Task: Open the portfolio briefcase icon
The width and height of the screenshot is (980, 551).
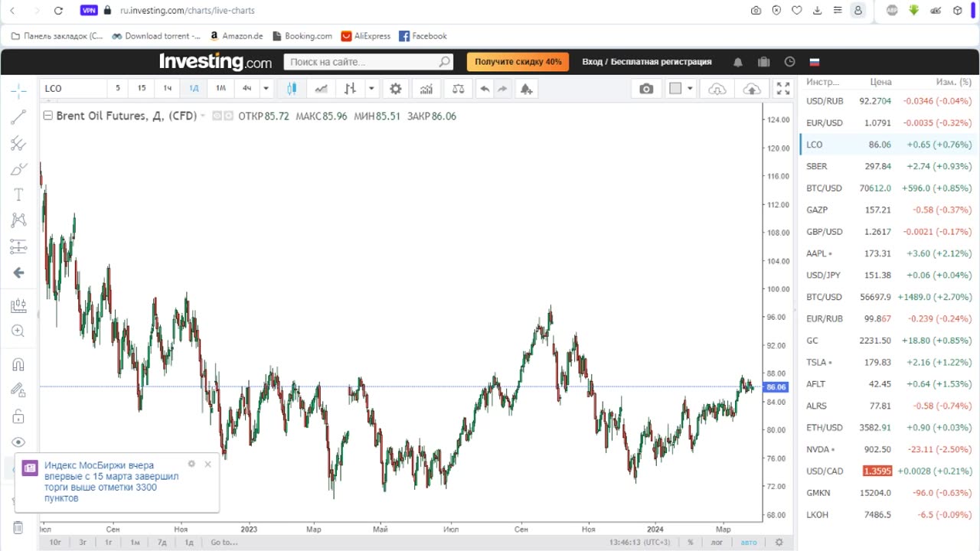Action: 763,62
